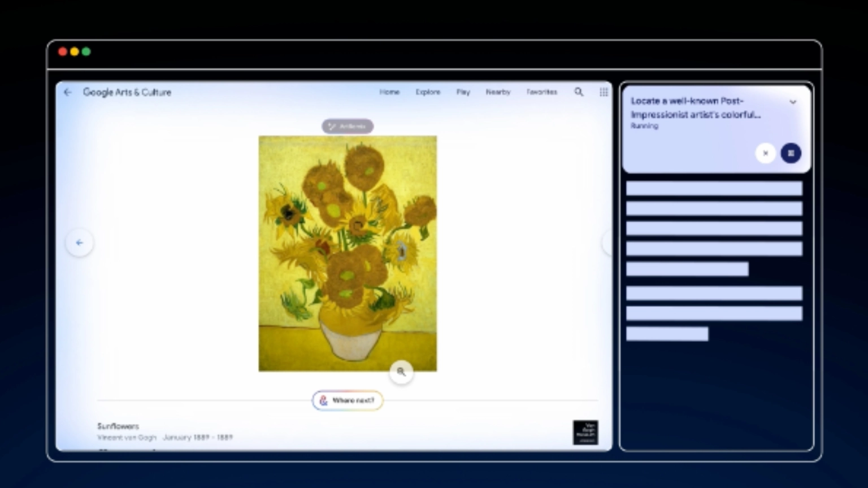Switch to the Explore tab
The width and height of the screenshot is (868, 488).
pyautogui.click(x=428, y=92)
